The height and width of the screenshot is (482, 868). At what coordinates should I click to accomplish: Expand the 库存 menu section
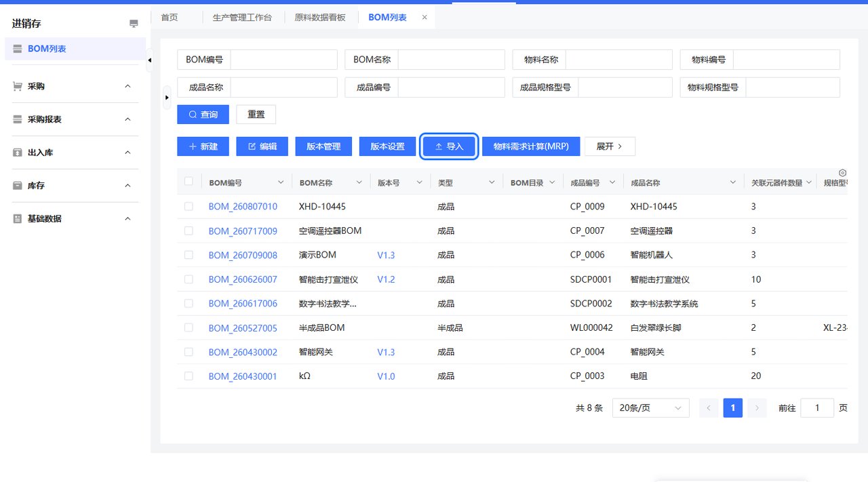click(127, 186)
